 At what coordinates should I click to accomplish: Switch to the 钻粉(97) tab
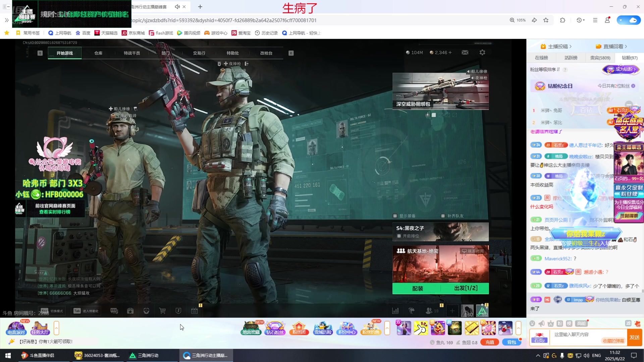pos(630,58)
